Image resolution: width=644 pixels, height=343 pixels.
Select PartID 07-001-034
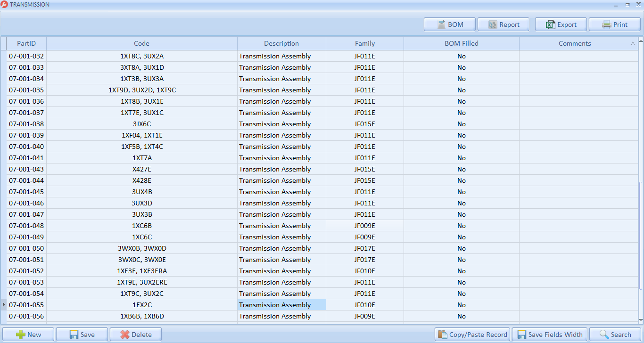coord(26,79)
